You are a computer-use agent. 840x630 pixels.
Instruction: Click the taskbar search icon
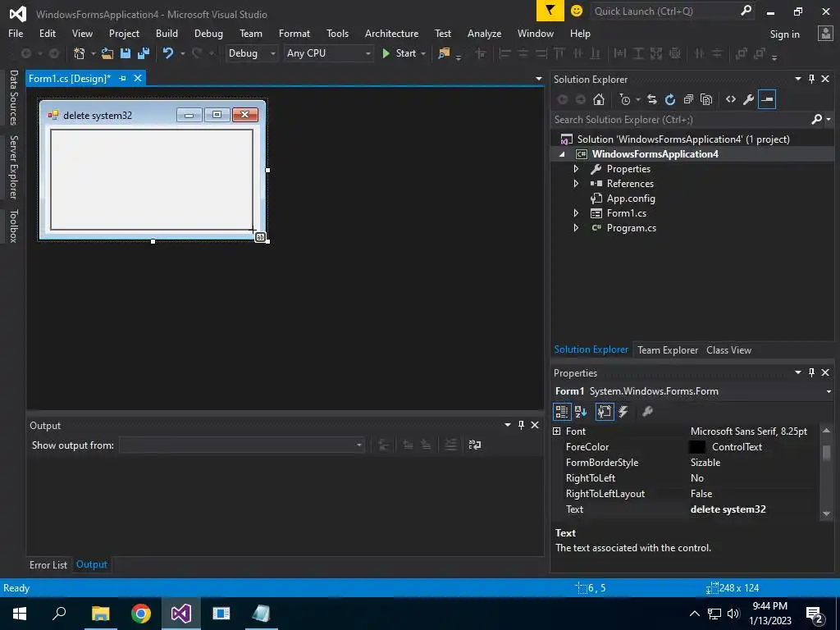point(59,614)
